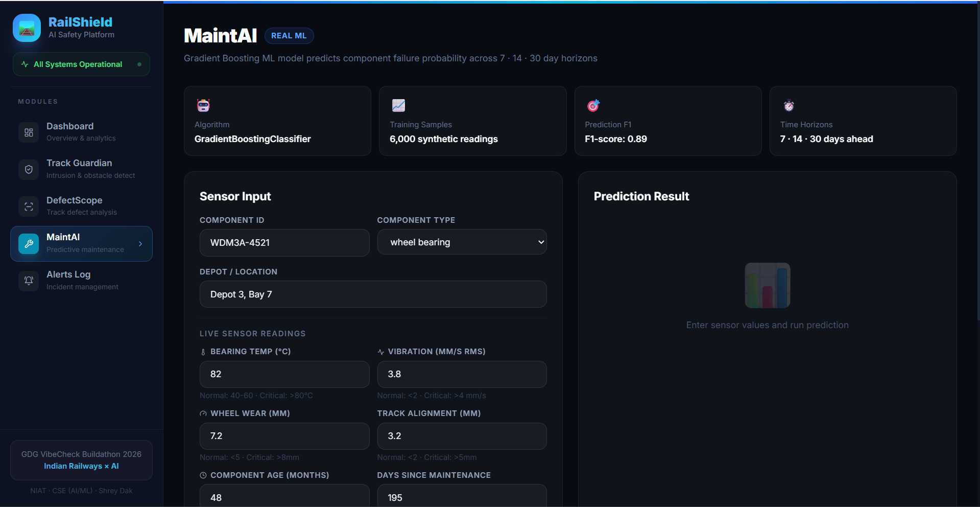Click the RailShield logo icon

pyautogui.click(x=27, y=28)
